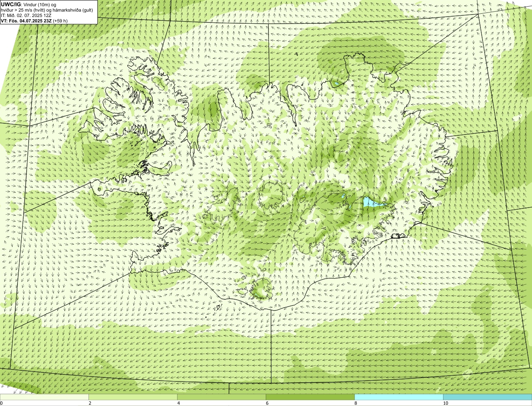Click the medium green 4–6 colorbar segment

click(x=222, y=397)
